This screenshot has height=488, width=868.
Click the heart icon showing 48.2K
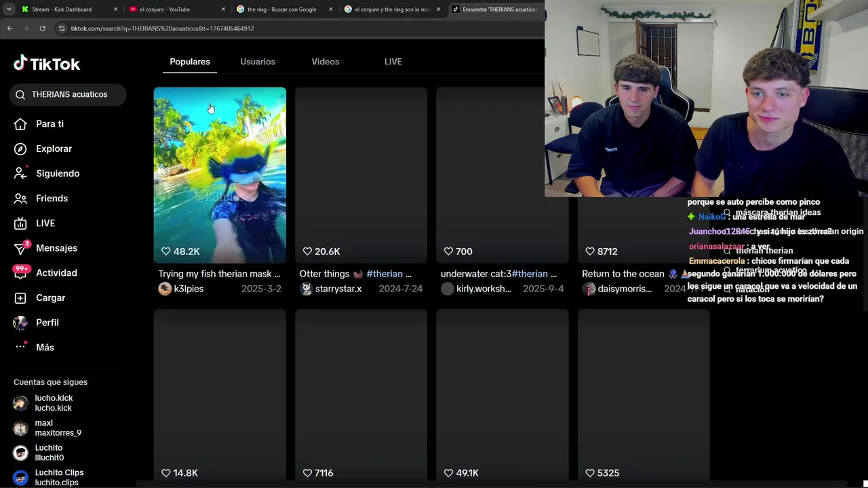coord(166,251)
